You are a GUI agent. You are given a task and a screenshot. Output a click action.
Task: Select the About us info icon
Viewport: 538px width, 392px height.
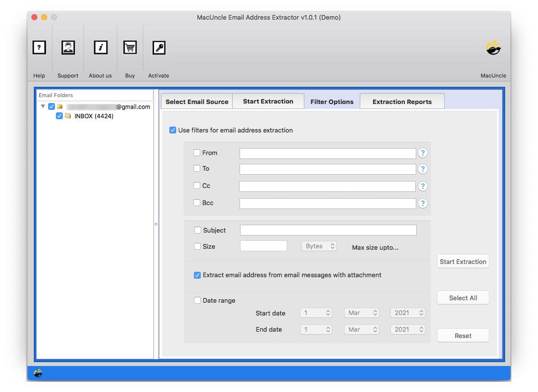[100, 47]
